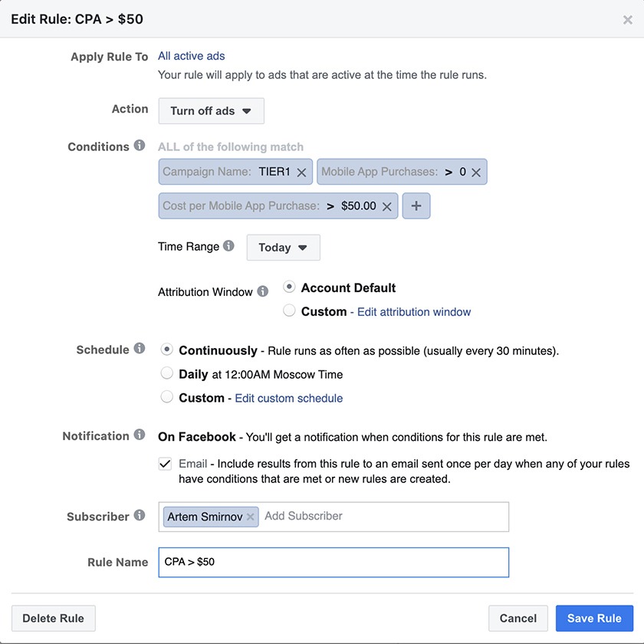Viewport: 644px width, 644px height.
Task: Remove the Mobile App Purchases condition
Action: (x=476, y=172)
